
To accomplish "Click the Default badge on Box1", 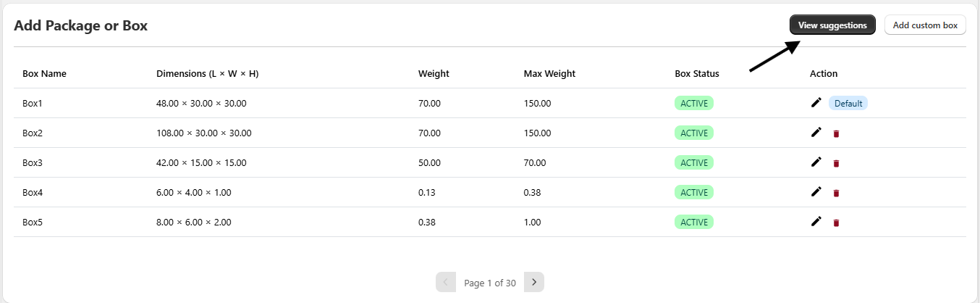I will pos(848,103).
